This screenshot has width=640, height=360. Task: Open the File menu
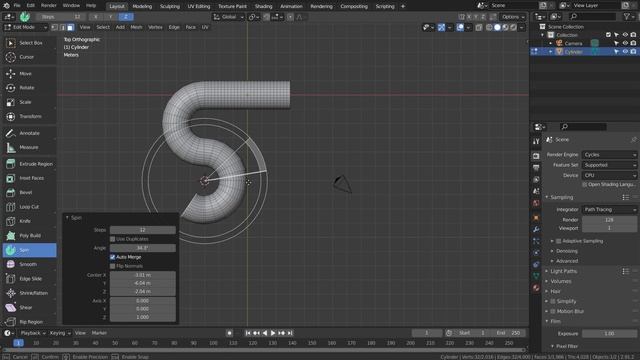[x=17, y=6]
